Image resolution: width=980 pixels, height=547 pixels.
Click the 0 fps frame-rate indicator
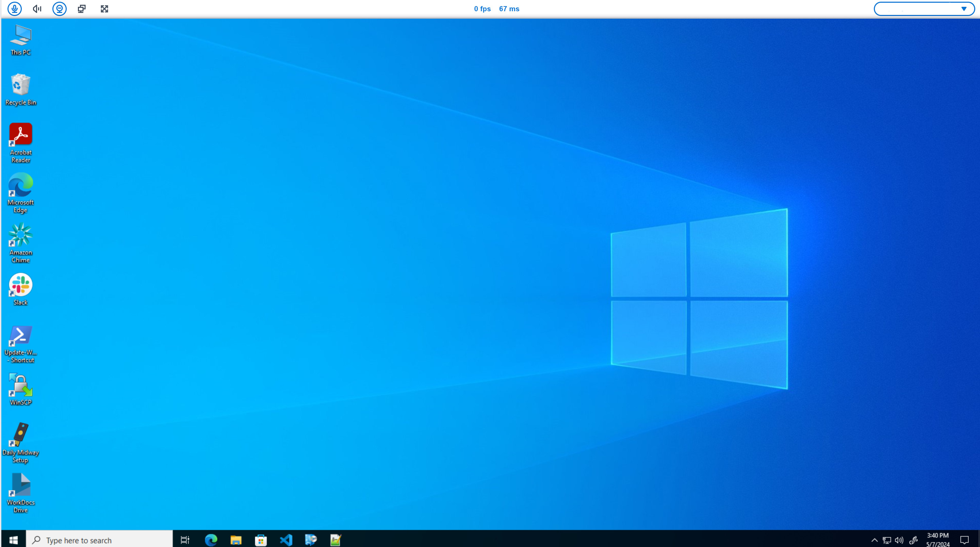482,9
